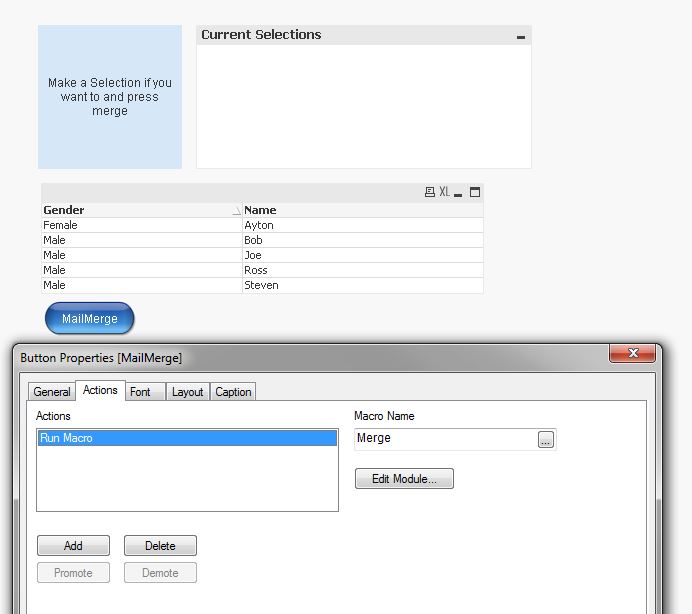Viewport: 692px width, 614px height.
Task: Minimize the Current Selections box
Action: (x=521, y=38)
